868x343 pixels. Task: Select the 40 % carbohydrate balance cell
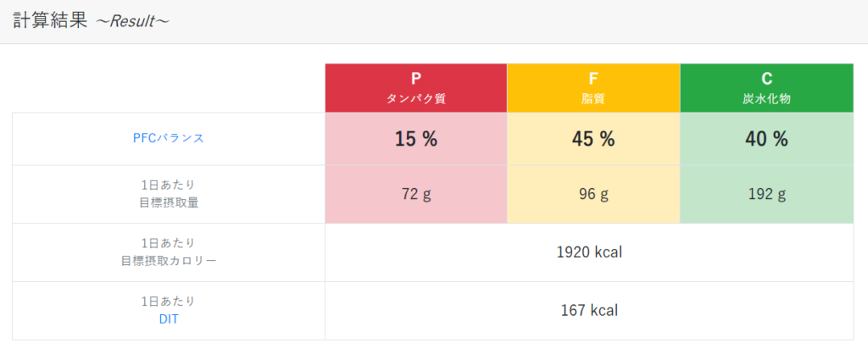[x=766, y=139]
